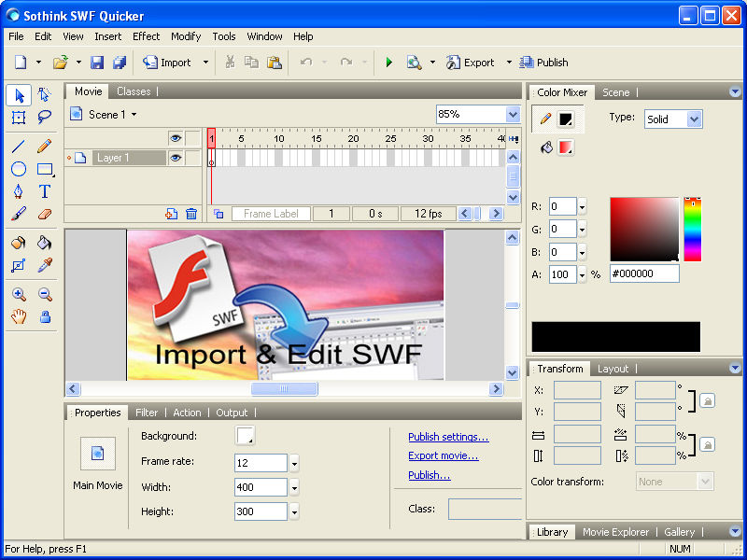The width and height of the screenshot is (747, 560).
Task: Select the Text tool
Action: pos(44,191)
